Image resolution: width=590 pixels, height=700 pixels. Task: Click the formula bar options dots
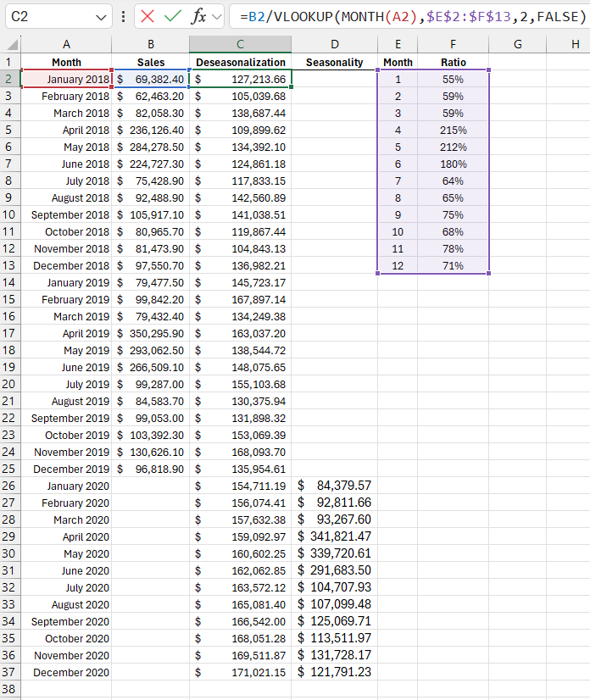click(x=123, y=16)
